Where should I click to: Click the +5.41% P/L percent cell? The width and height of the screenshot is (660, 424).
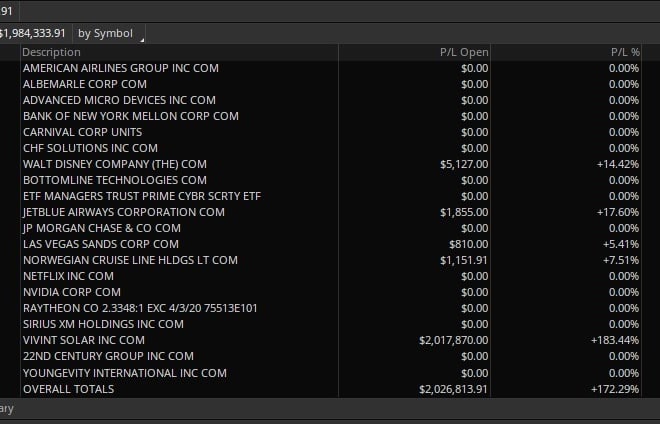point(621,244)
